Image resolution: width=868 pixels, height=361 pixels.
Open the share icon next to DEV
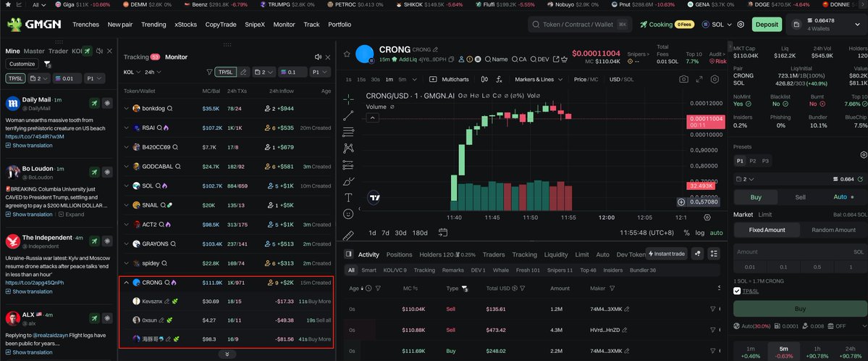[556, 59]
